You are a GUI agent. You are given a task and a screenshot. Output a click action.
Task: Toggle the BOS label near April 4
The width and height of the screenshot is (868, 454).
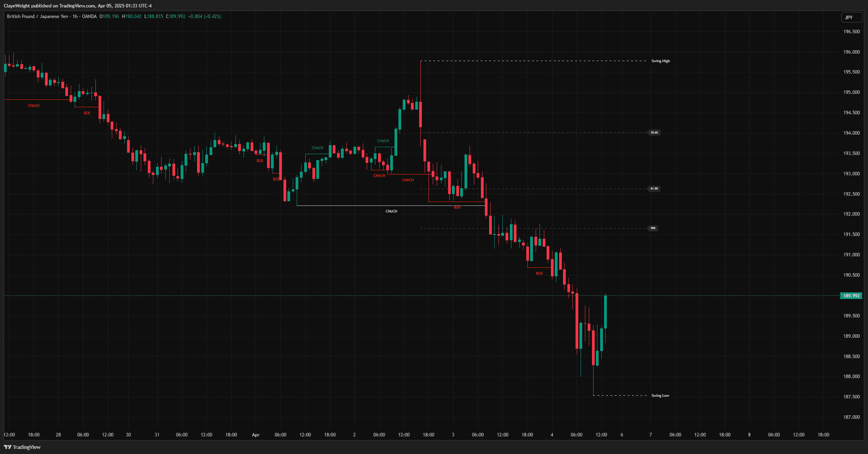point(540,273)
